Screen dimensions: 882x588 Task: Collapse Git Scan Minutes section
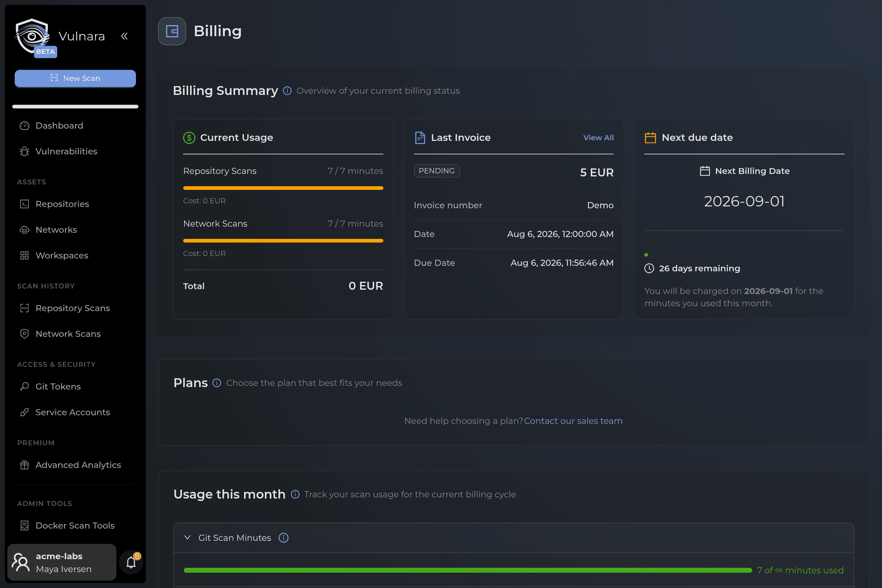pyautogui.click(x=187, y=538)
